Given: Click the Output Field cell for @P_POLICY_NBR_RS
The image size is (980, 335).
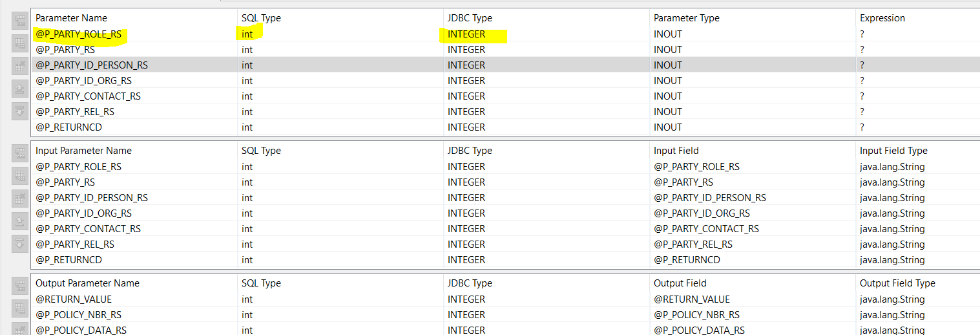Looking at the screenshot, I should coord(696,315).
